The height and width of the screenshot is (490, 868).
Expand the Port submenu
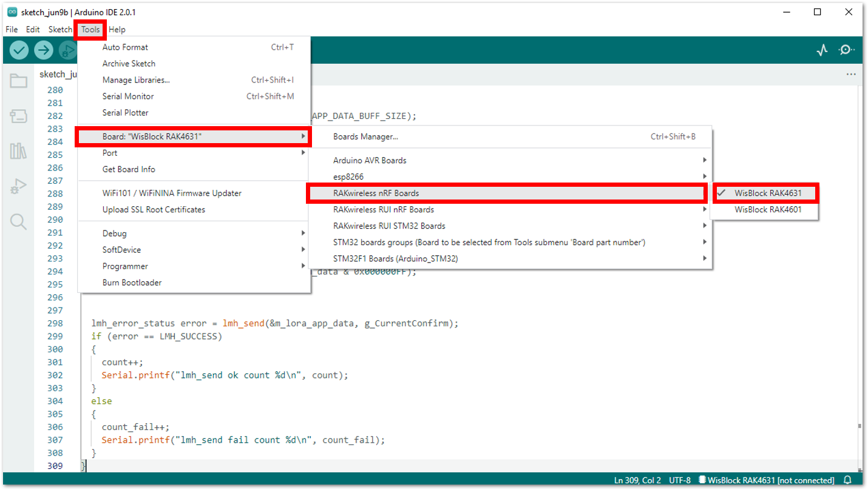click(194, 153)
